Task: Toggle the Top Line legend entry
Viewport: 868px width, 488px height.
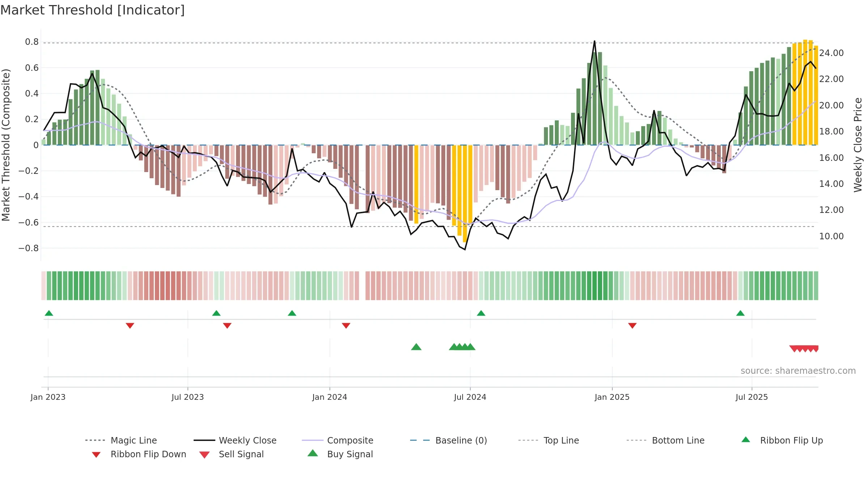Action: click(548, 440)
